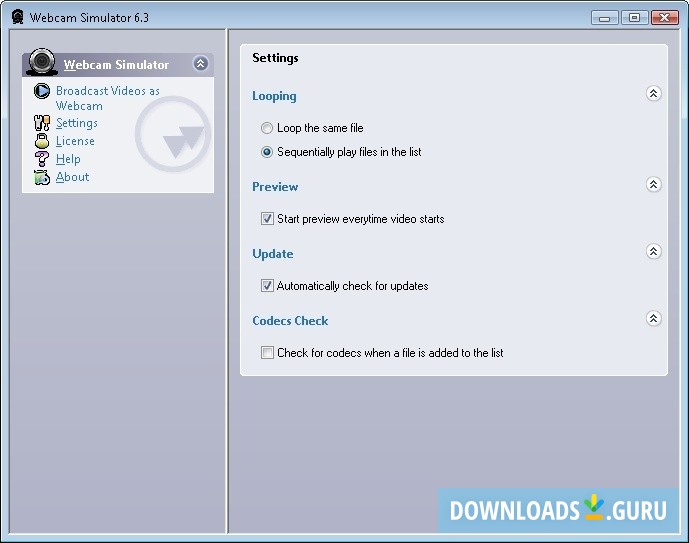
Task: Open the License link
Action: click(75, 141)
